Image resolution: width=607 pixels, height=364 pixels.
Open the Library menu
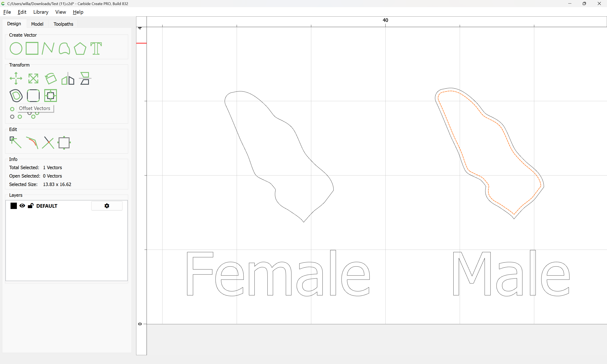click(x=41, y=12)
